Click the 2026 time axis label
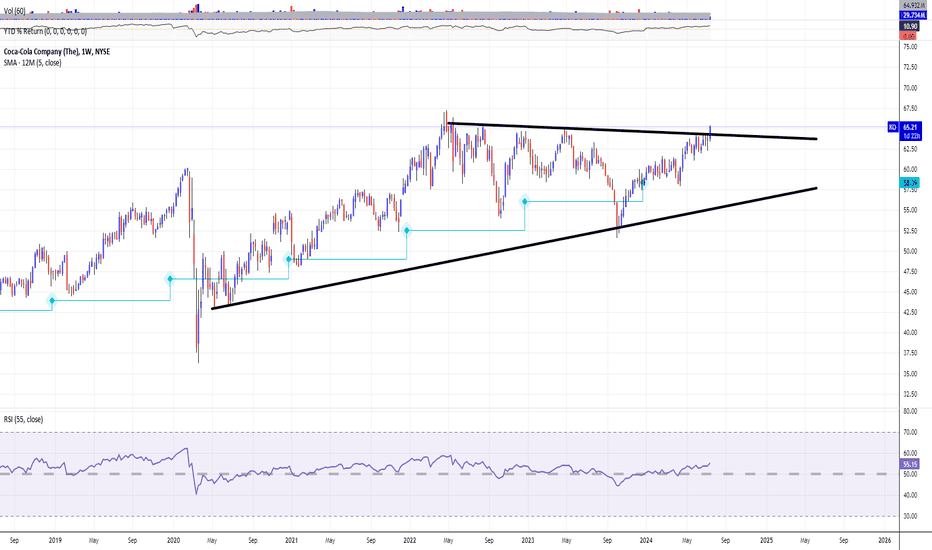 tap(885, 540)
